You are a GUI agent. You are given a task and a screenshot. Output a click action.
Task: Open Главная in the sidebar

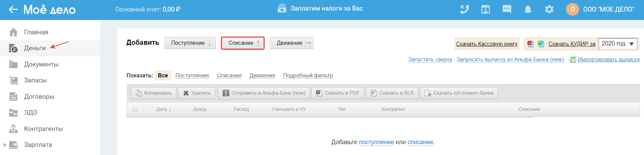[x=36, y=32]
